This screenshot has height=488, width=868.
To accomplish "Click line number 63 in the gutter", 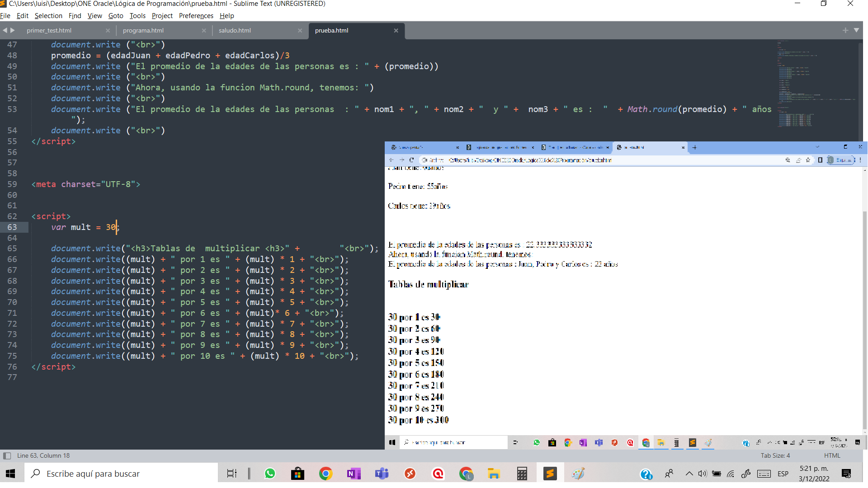I will pyautogui.click(x=12, y=227).
